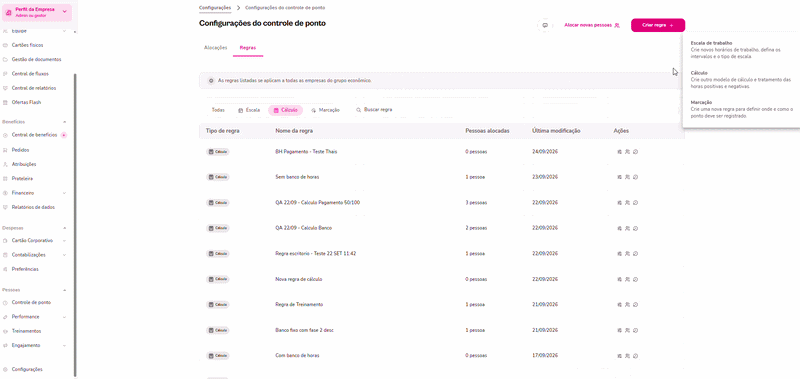Go to Configurações breadcrumb link
The image size is (800, 379).
coord(215,8)
